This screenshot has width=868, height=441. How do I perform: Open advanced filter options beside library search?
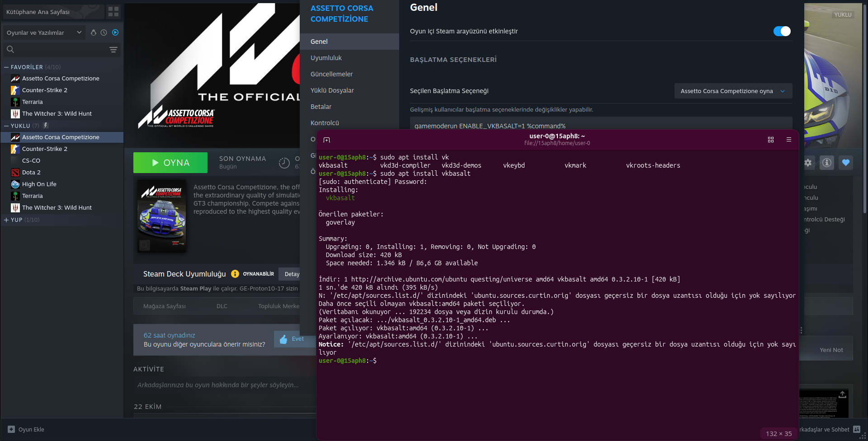[113, 49]
